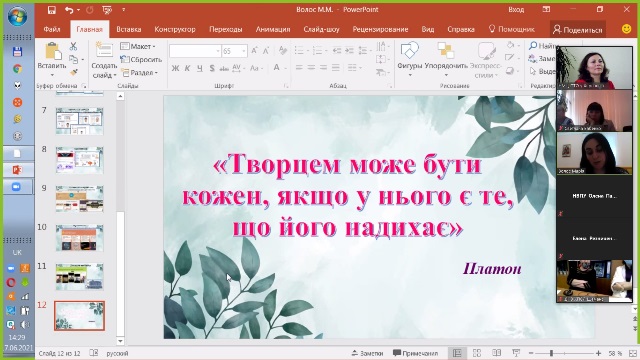640x360 pixels.
Task: Decrease font size with smaller A icon
Action: click(x=266, y=51)
